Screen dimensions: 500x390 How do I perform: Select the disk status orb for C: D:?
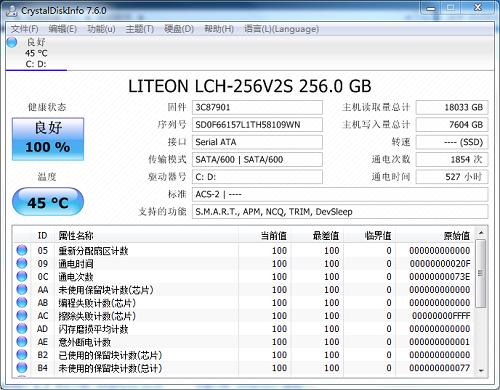pyautogui.click(x=12, y=42)
